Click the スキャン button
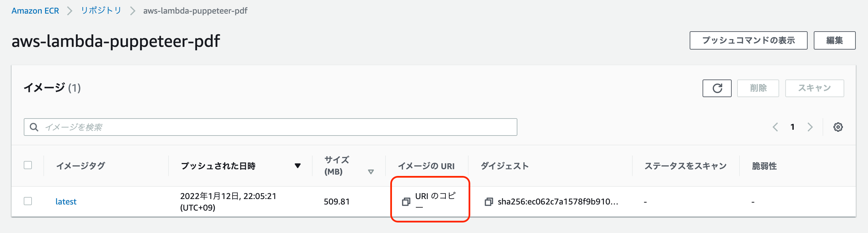The image size is (868, 233). (814, 88)
